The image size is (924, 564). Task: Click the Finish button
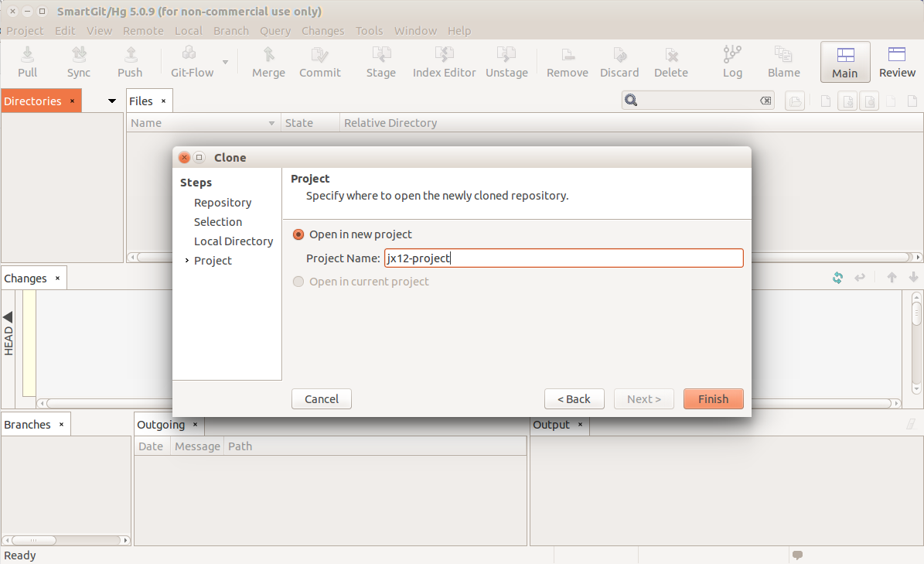point(713,399)
